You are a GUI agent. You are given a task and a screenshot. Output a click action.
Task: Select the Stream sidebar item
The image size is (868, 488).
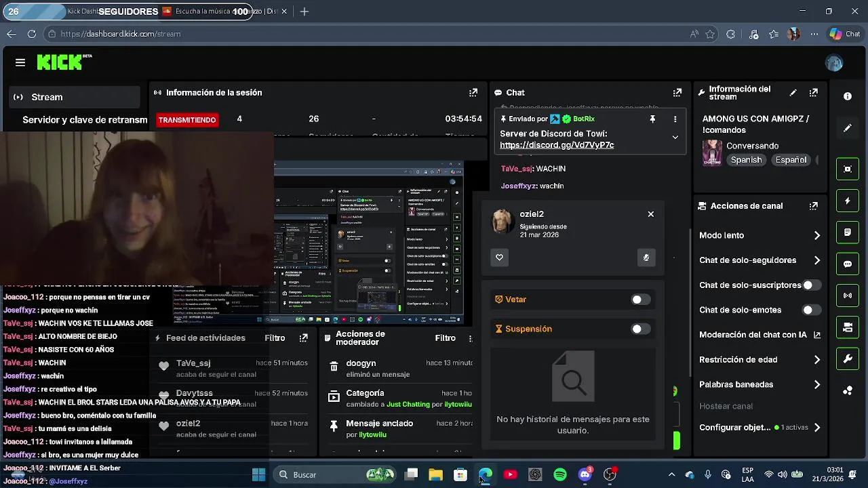point(75,97)
